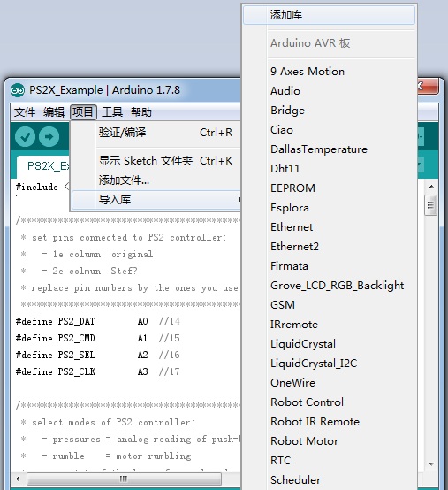Choose 添加文件... menu entry
The image size is (448, 490).
pyautogui.click(x=156, y=180)
